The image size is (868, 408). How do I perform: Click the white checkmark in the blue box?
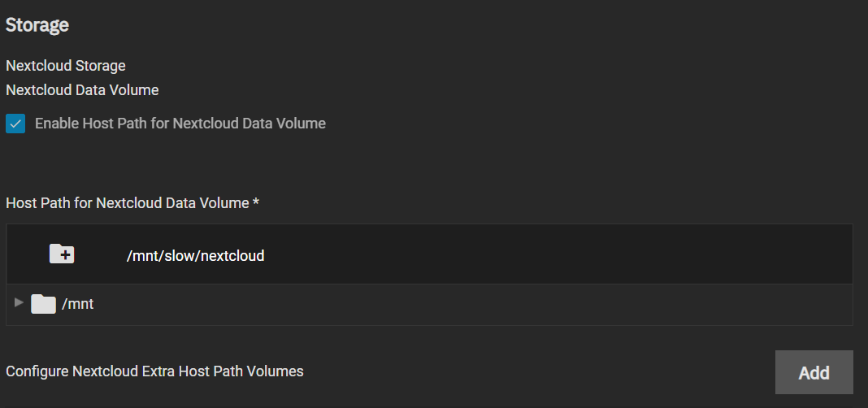click(15, 124)
